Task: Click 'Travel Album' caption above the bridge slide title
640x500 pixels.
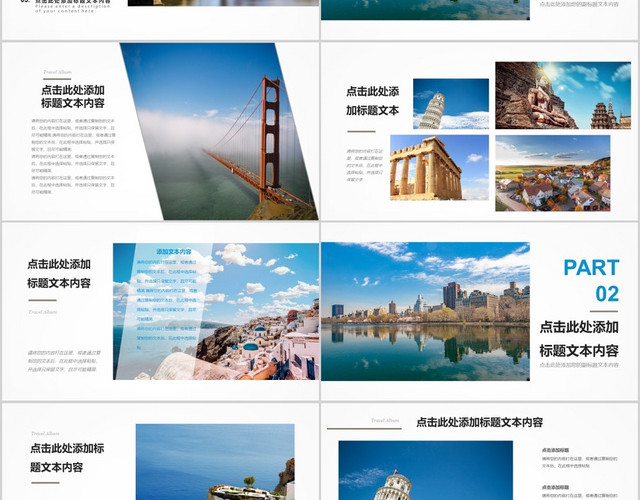Action: [x=57, y=72]
